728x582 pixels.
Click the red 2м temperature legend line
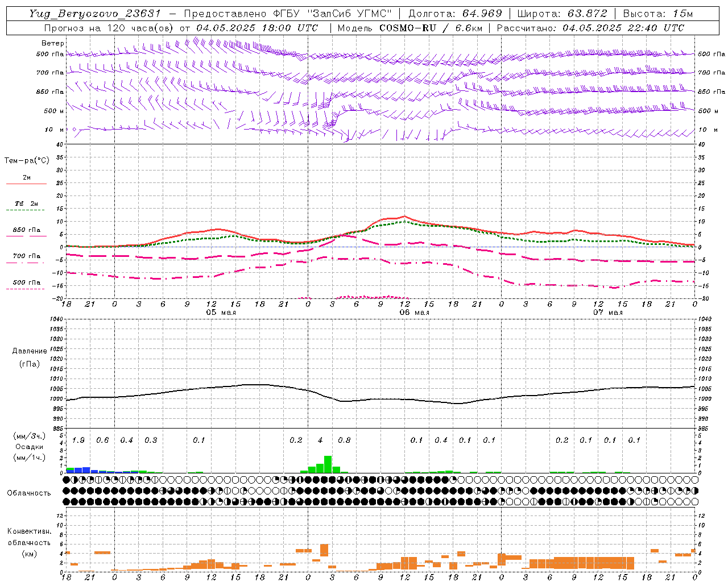26,184
